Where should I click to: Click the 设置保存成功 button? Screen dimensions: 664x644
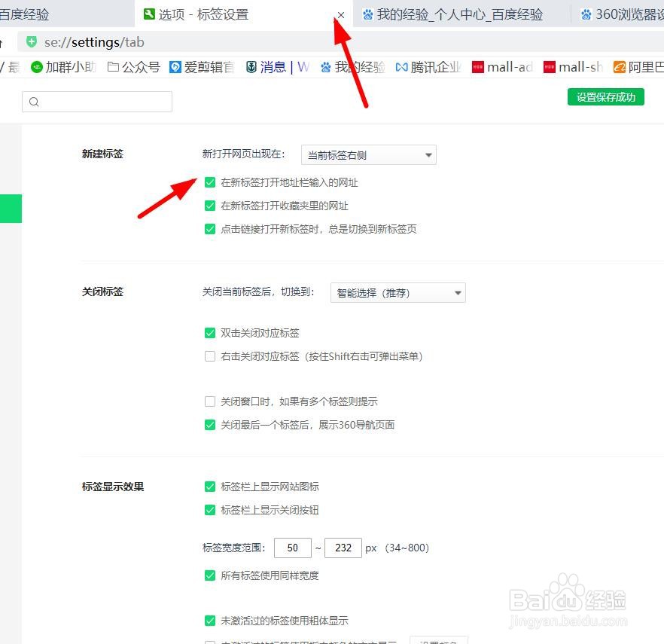tap(605, 96)
